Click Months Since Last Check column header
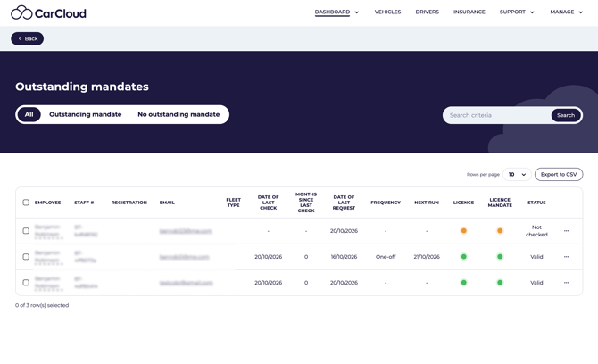 tap(306, 203)
